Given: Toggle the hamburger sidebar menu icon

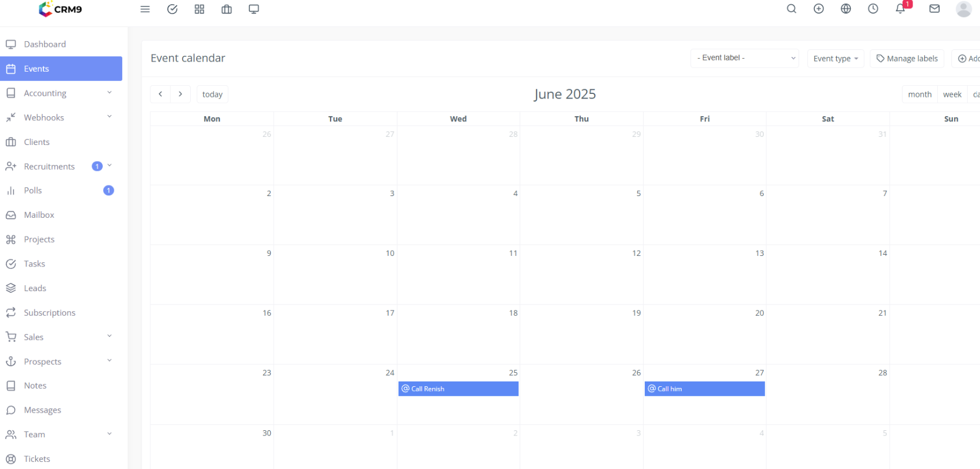Looking at the screenshot, I should coord(145,9).
